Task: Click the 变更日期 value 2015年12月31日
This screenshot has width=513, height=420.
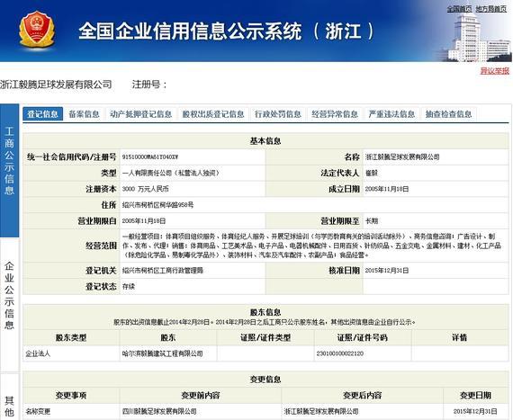Action: [x=475, y=411]
